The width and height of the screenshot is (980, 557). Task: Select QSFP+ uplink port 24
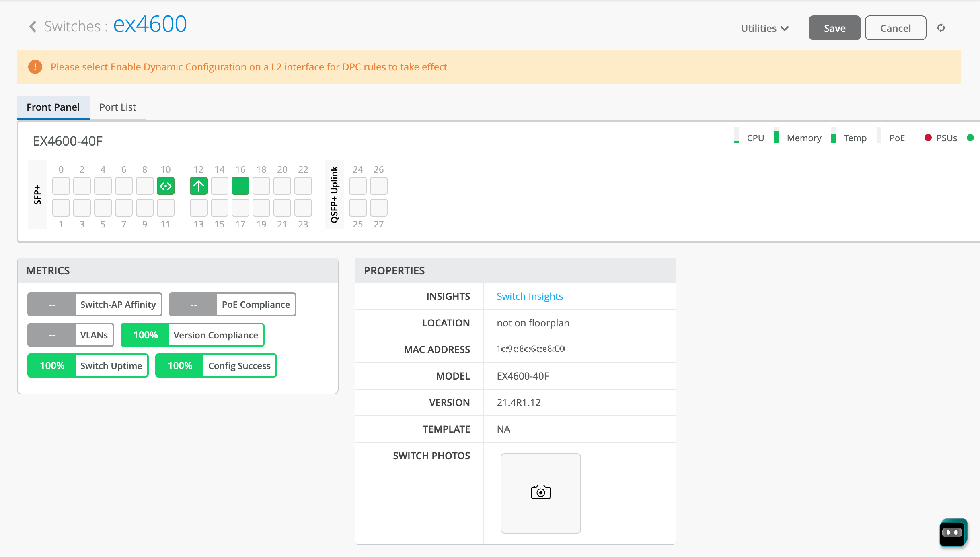[357, 186]
